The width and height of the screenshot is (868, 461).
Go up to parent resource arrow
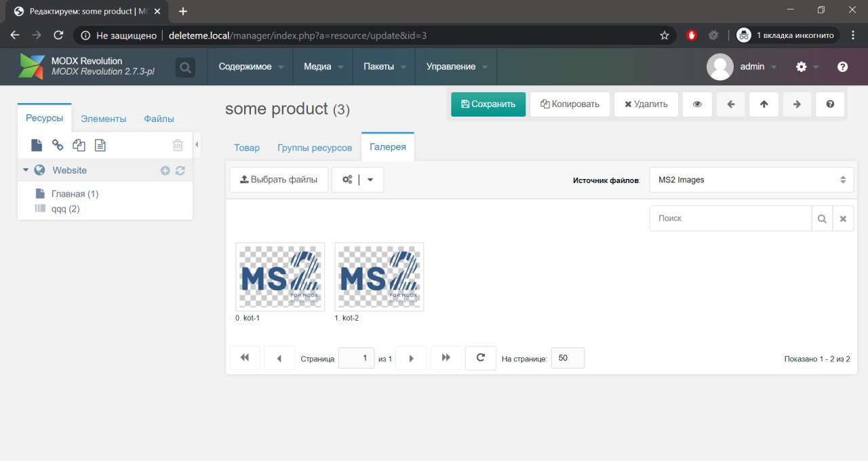pos(764,104)
